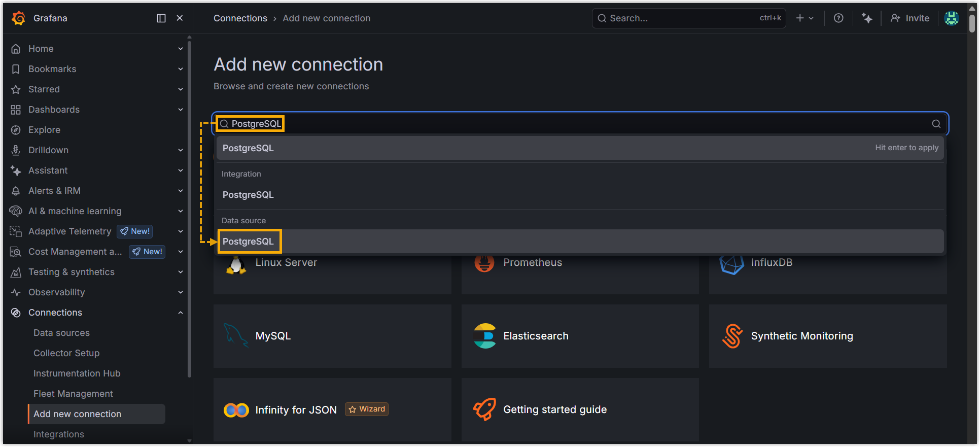This screenshot has height=447, width=980.
Task: Open the Getting started guide card
Action: (580, 410)
